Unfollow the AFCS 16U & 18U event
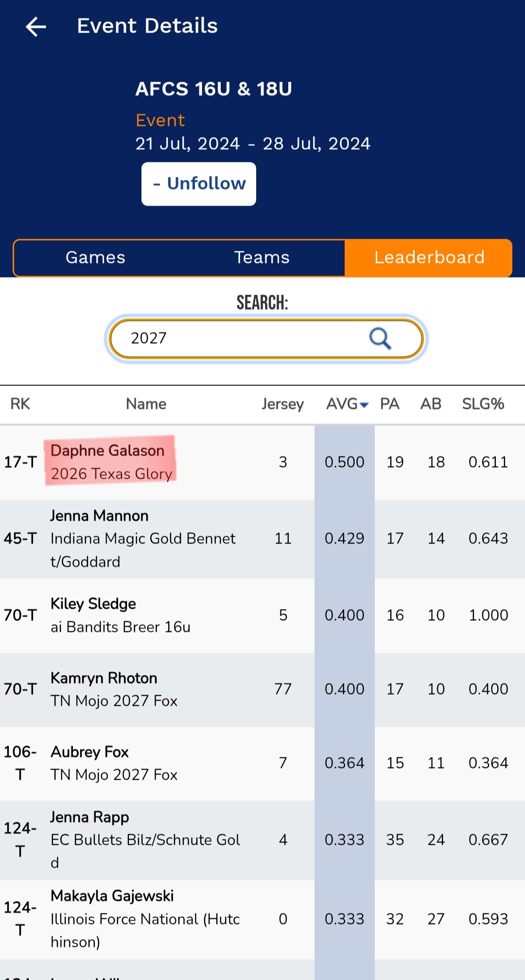Screen dimensions: 525x980 coord(199,184)
